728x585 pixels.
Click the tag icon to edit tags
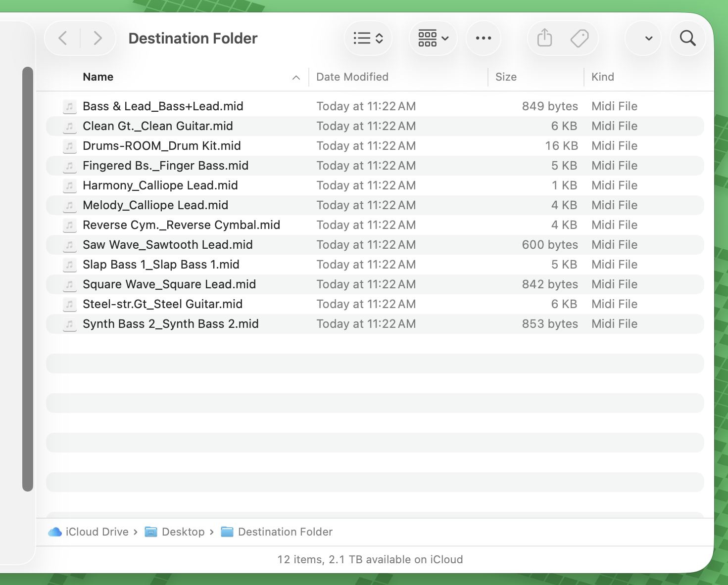coord(579,38)
